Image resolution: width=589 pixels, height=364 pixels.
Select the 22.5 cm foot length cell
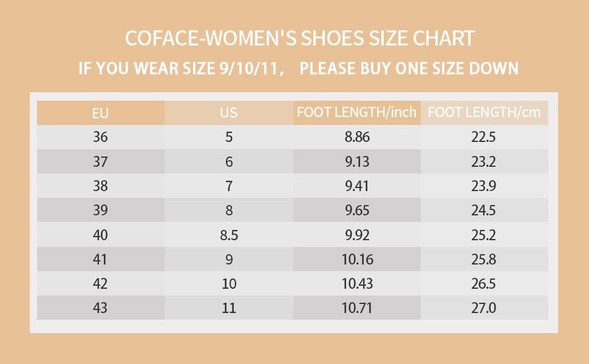coord(484,137)
